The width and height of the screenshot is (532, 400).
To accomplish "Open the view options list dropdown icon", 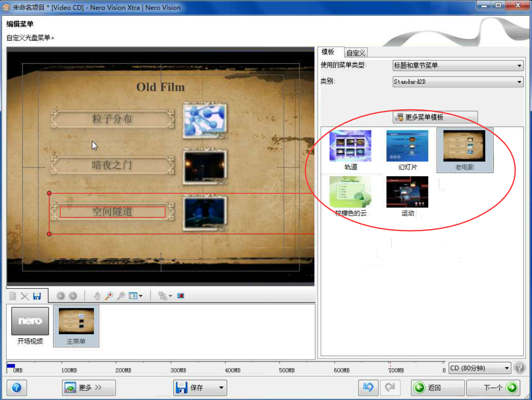I will [x=136, y=296].
